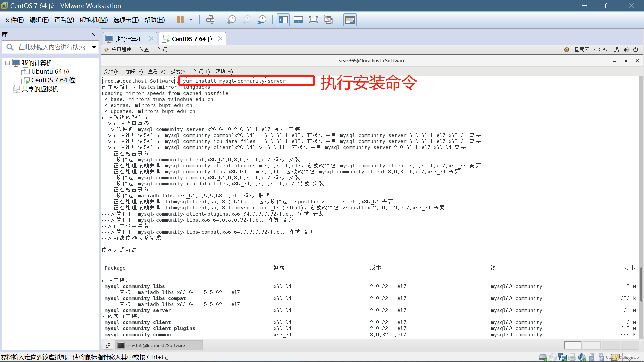Click the first USB device icon
This screenshot has width=644, height=362.
(x=592, y=357)
